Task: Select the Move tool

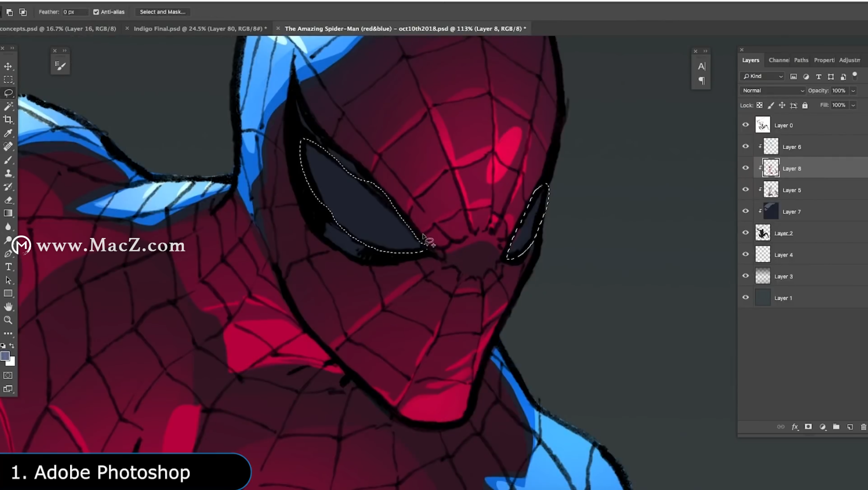Action: pos(8,67)
